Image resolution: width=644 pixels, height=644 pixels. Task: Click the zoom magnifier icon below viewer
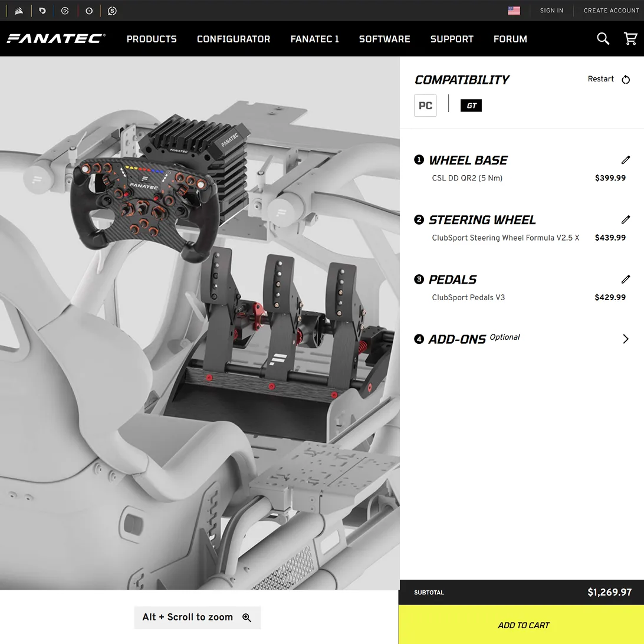[x=247, y=617]
